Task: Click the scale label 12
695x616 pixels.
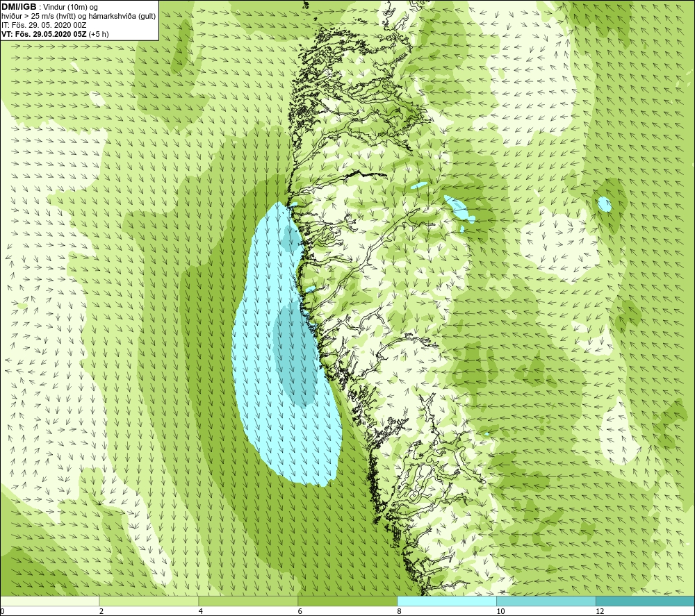Action: [x=600, y=612]
